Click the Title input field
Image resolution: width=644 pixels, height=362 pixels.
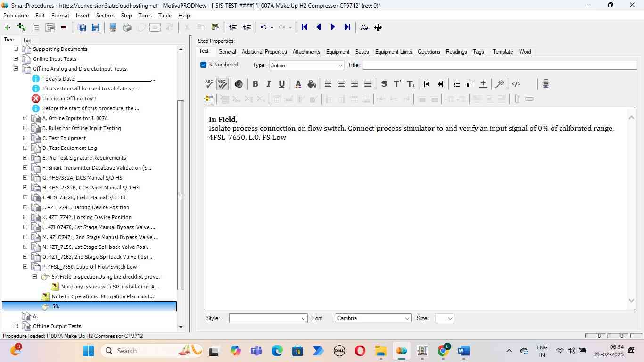point(499,65)
